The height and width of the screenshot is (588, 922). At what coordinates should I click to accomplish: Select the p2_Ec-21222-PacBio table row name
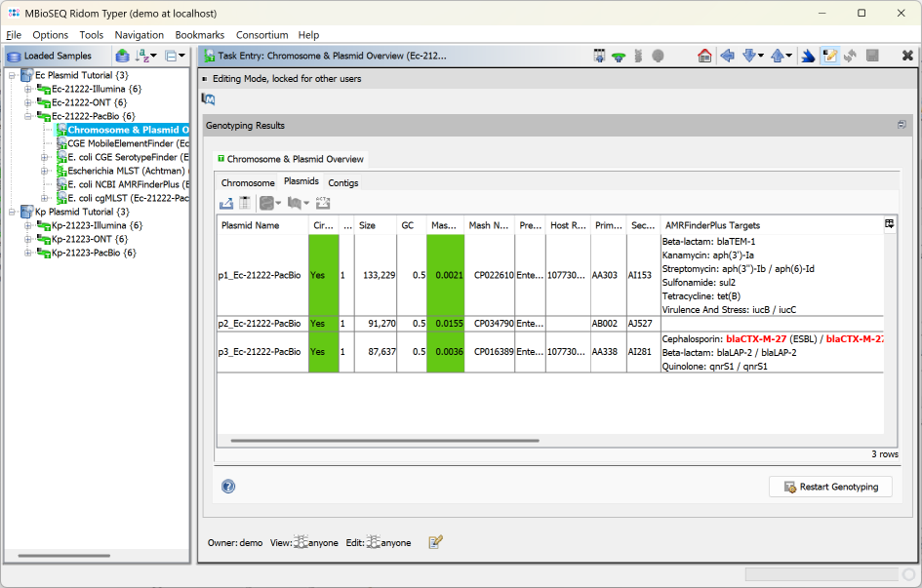(260, 323)
